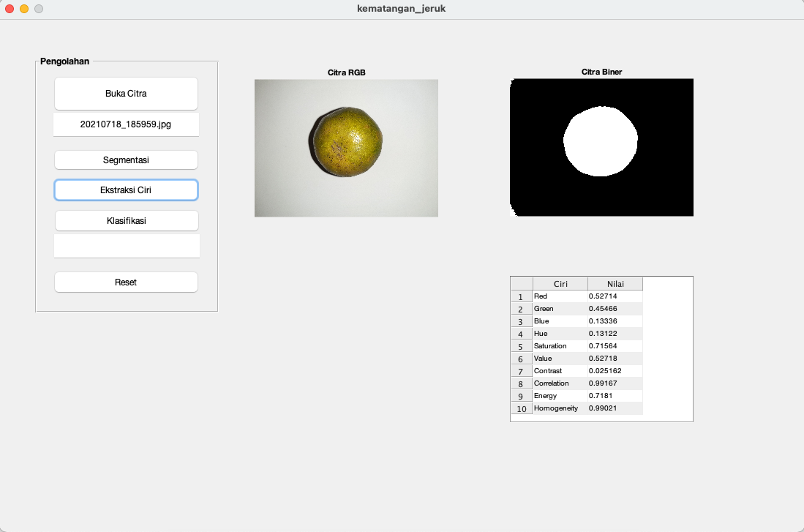Select the Saturation feature cell
804x532 pixels.
pyautogui.click(x=560, y=346)
